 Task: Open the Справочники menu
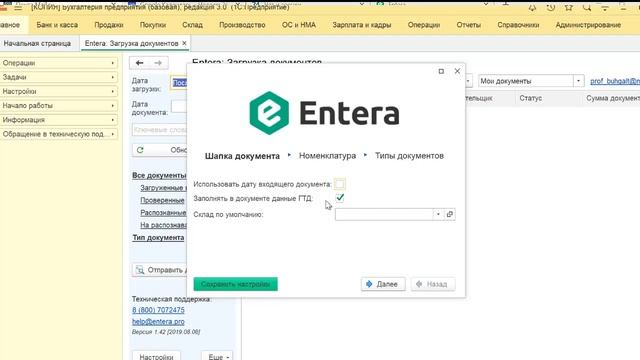pos(518,25)
